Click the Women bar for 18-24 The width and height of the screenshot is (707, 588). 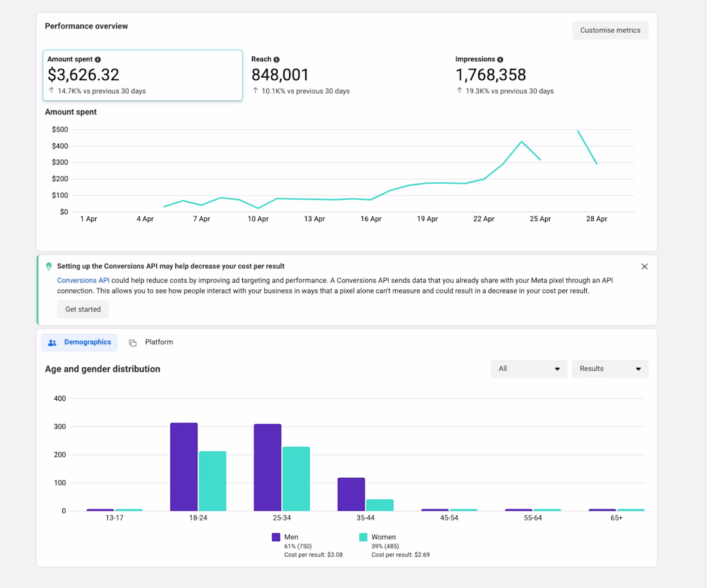pyautogui.click(x=212, y=481)
